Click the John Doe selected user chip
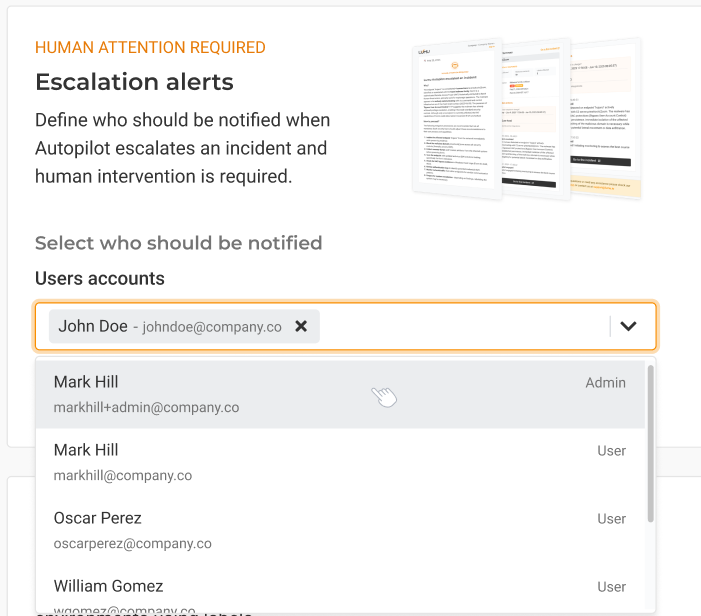This screenshot has height=616, width=701. pos(170,326)
